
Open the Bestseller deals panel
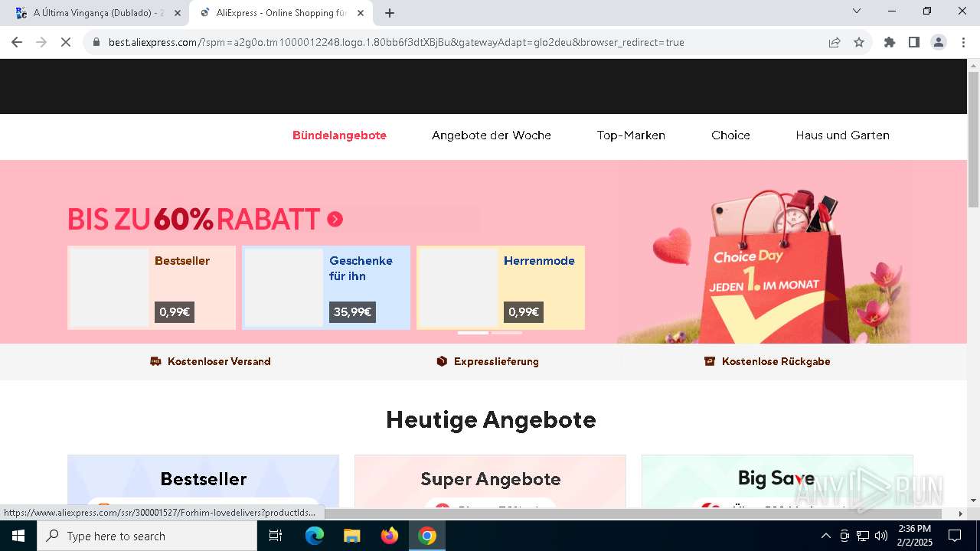point(203,481)
